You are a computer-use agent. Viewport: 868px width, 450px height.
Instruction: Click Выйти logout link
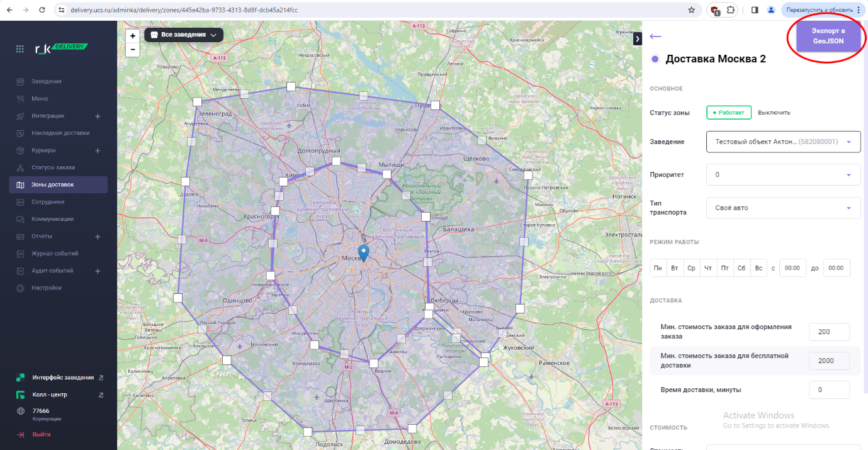(42, 434)
